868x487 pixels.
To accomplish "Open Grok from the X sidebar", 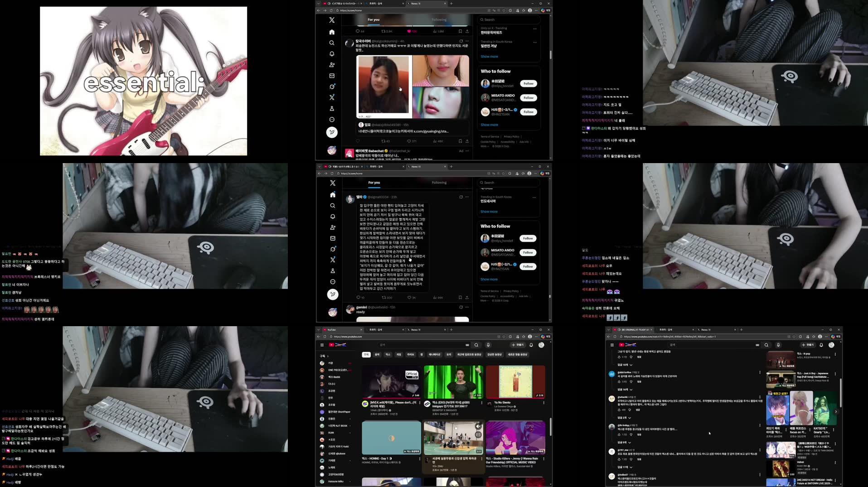I will [x=331, y=87].
